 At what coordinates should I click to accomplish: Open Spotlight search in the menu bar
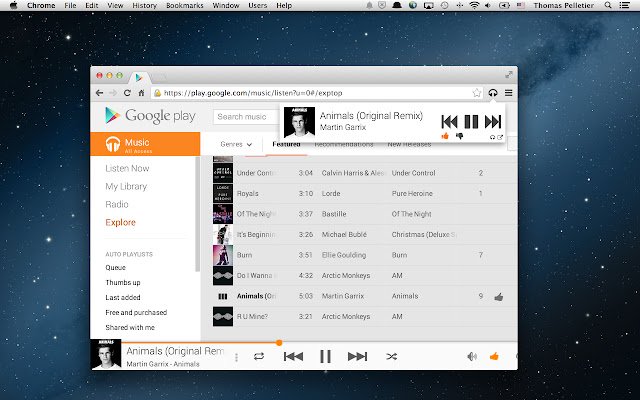pyautogui.click(x=608, y=5)
